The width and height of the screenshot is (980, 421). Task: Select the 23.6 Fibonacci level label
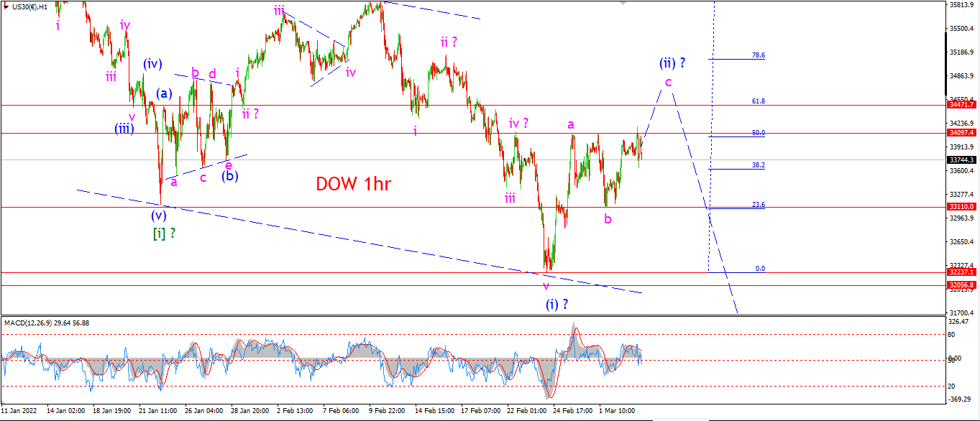[758, 205]
